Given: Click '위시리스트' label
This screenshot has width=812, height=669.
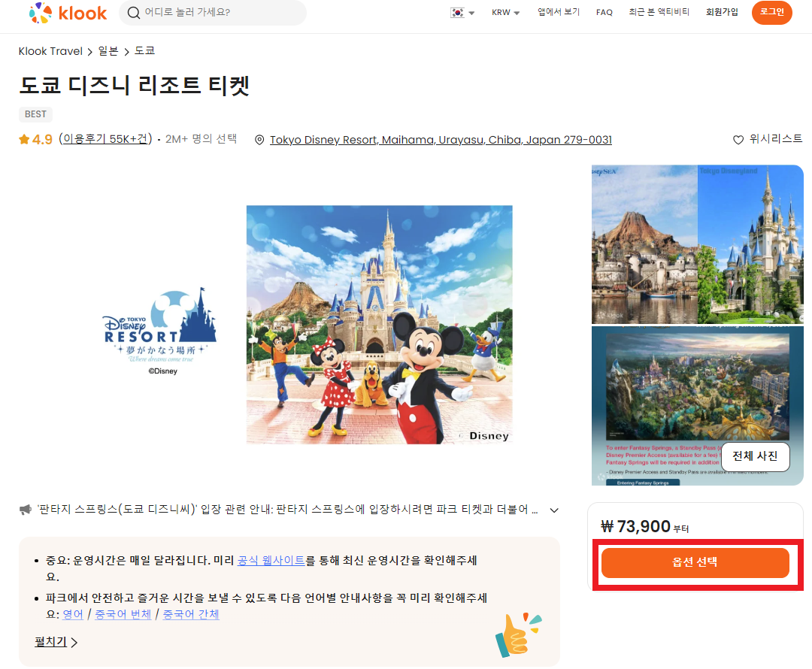Looking at the screenshot, I should (775, 139).
